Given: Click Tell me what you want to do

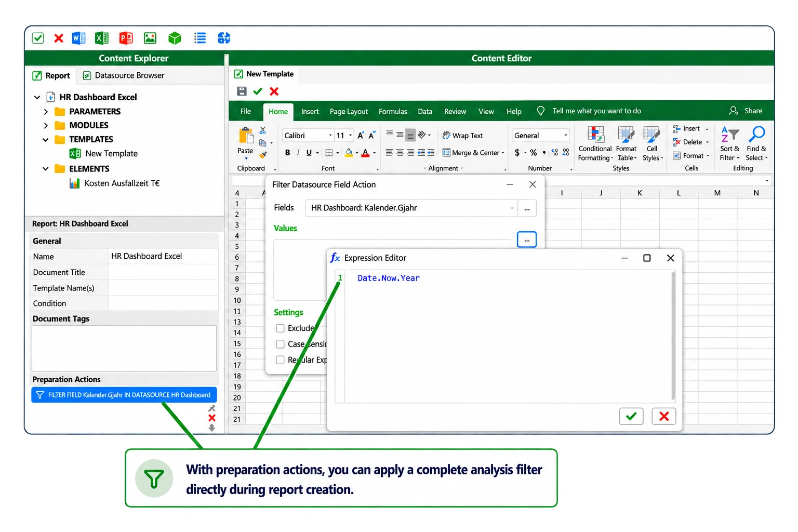Looking at the screenshot, I should click(x=596, y=111).
